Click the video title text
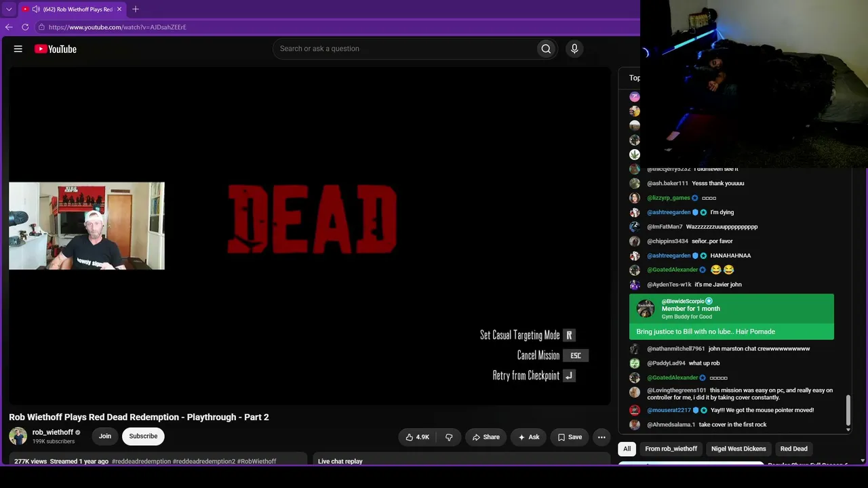Viewport: 868px width, 488px height. point(139,417)
